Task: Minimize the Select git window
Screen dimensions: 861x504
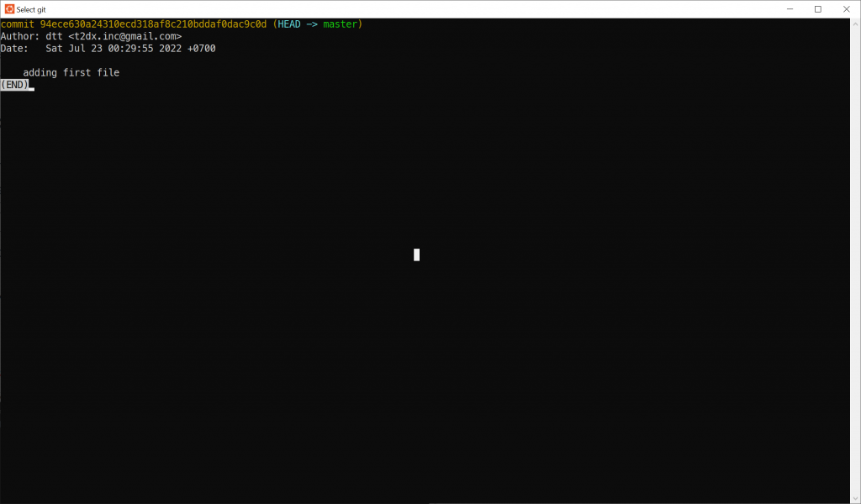Action: 790,9
